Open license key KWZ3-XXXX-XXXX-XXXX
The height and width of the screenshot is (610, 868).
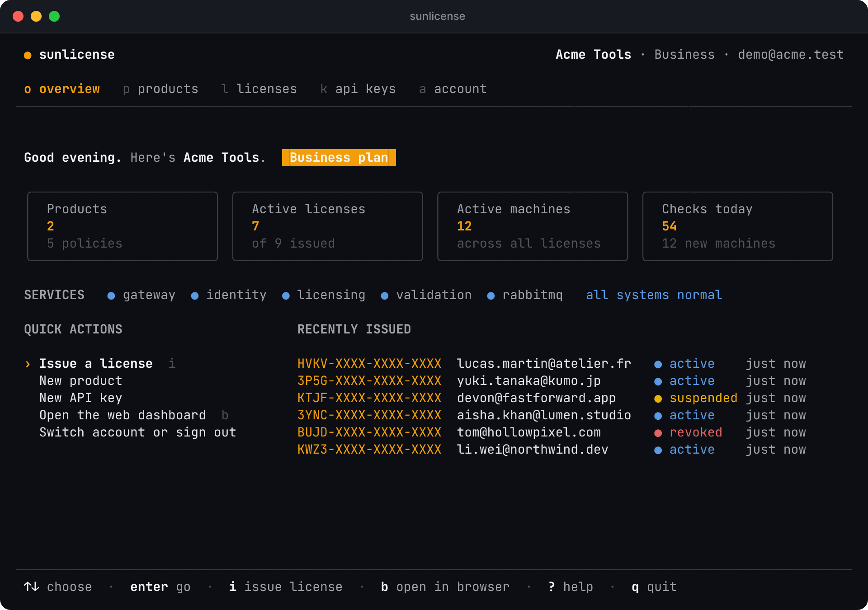[369, 450]
